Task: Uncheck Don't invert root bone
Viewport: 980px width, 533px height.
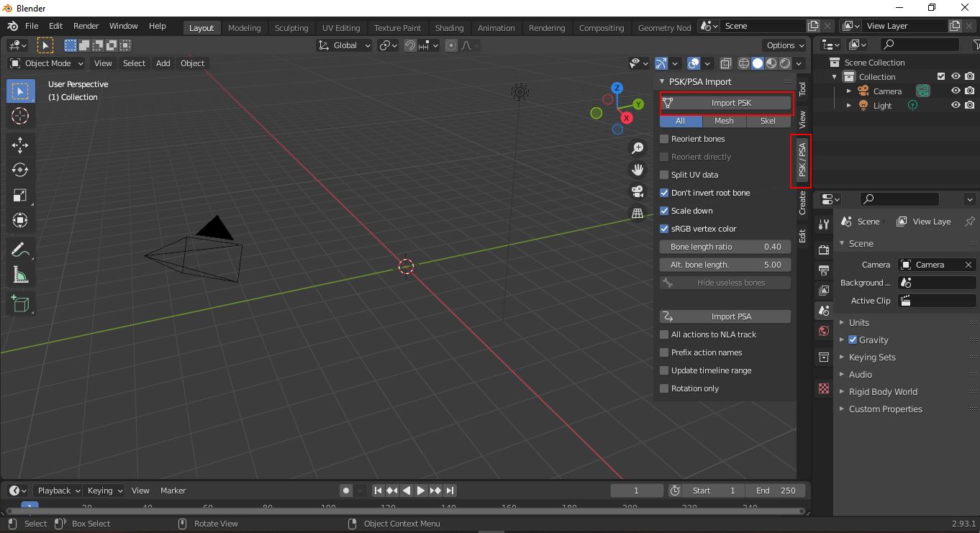Action: 664,193
